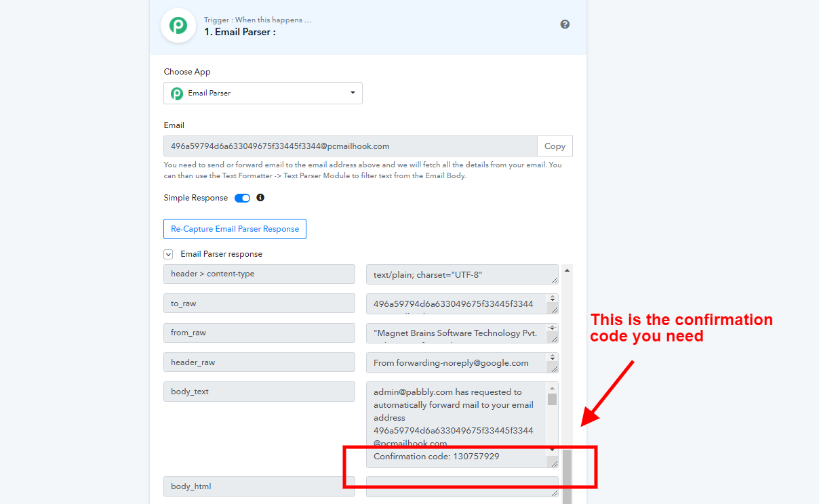Click info icon next to Simple Response

pos(260,198)
